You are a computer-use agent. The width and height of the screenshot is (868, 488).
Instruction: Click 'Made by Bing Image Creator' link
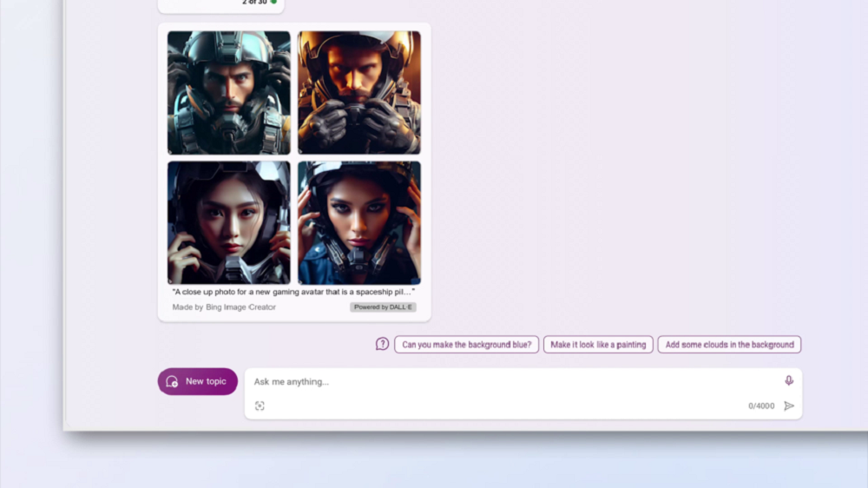[x=224, y=307]
